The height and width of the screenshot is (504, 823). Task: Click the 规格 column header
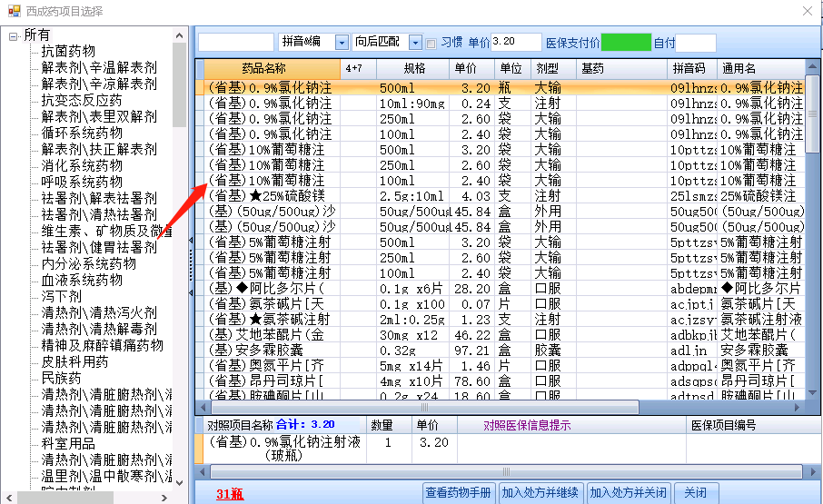(x=412, y=69)
